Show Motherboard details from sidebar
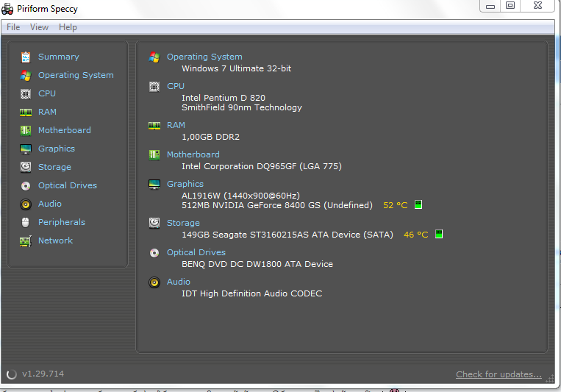 pyautogui.click(x=65, y=130)
